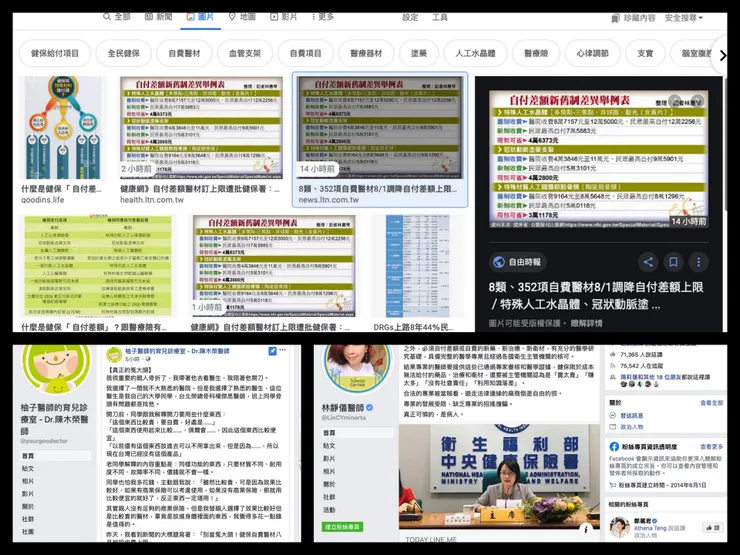
Task: Open the health.ltn.com.tw image result thumbnail
Action: pyautogui.click(x=202, y=128)
